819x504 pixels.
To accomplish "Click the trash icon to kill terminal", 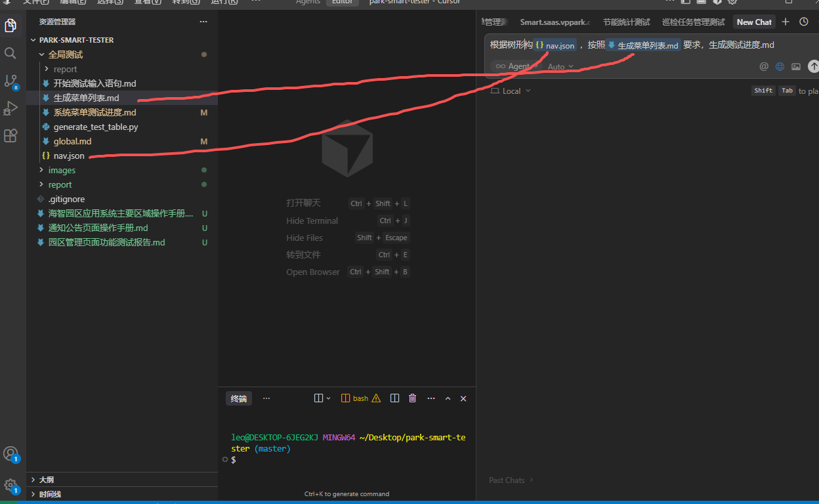I will (x=412, y=398).
